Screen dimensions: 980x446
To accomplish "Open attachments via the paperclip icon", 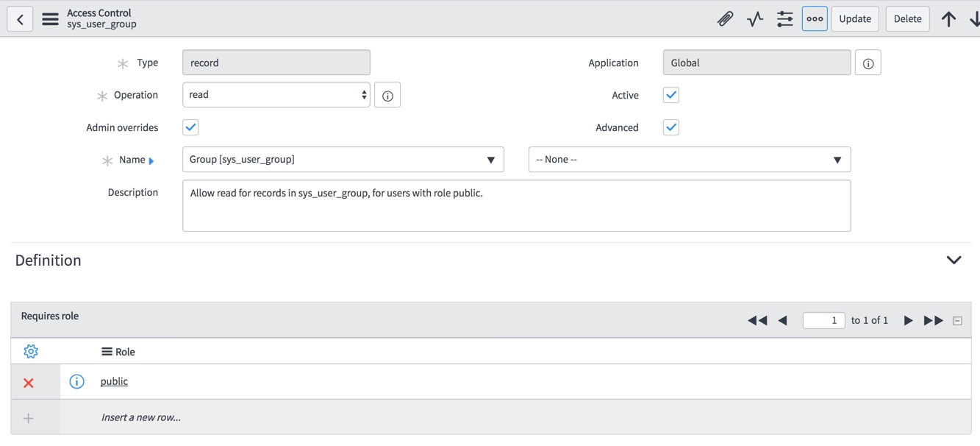I will (x=725, y=19).
